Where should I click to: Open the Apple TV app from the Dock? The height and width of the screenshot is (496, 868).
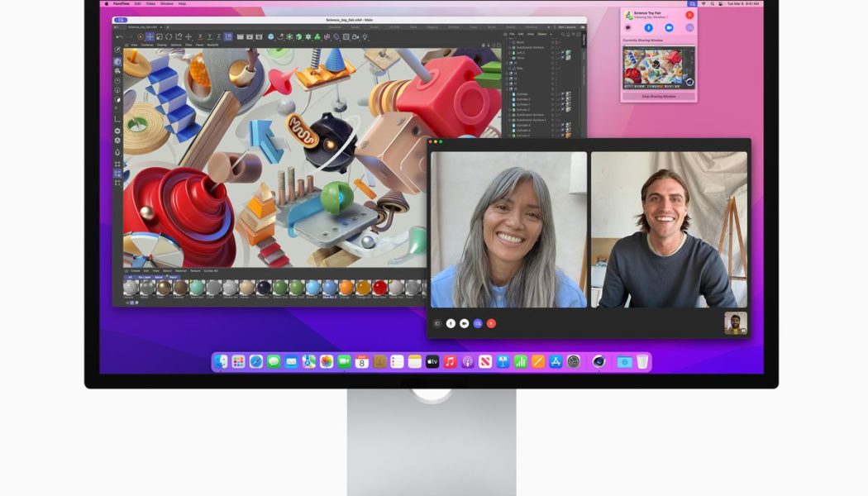[x=432, y=361]
